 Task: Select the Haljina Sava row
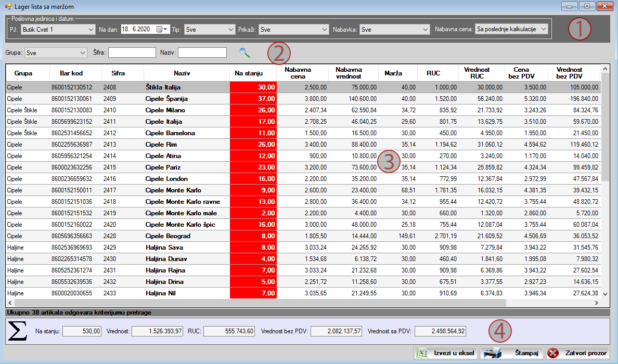[303, 247]
